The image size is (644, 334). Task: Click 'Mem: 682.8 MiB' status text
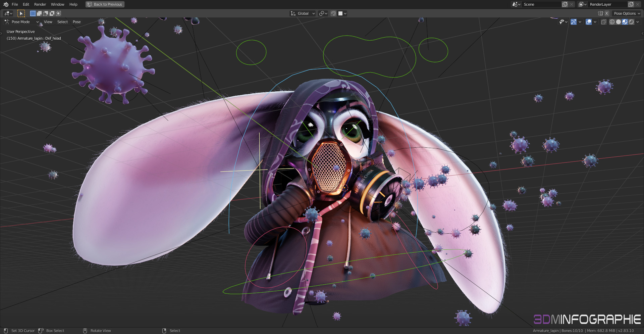601,331
